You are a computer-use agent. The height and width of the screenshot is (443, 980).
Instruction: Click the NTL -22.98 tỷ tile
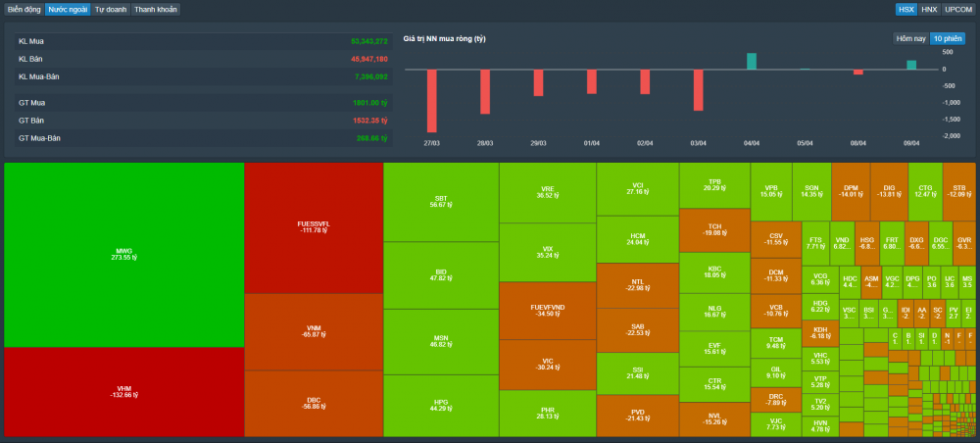coord(638,285)
